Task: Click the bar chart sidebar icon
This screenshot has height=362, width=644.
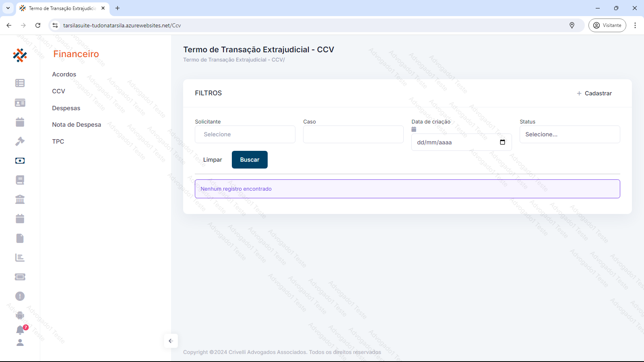Action: [x=20, y=257]
